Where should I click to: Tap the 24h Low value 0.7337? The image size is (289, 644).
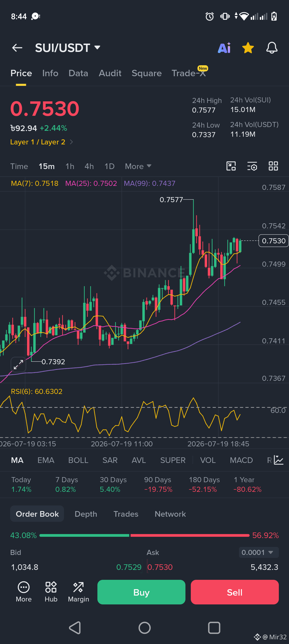coord(204,135)
